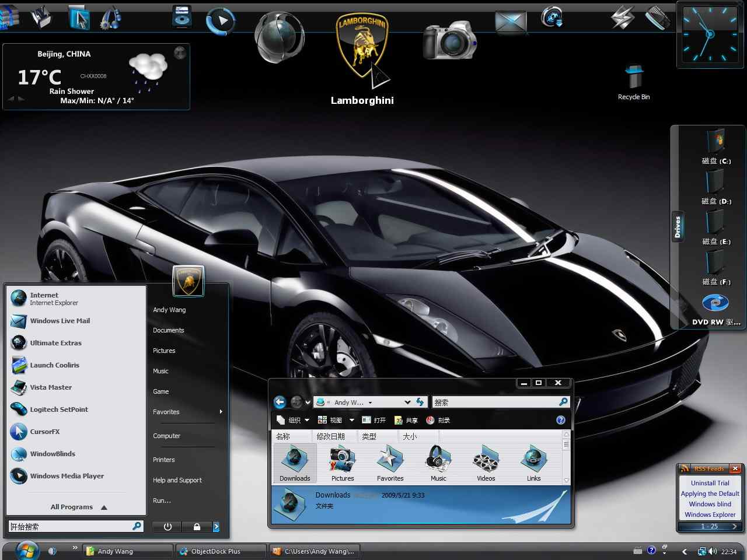The width and height of the screenshot is (747, 560).
Task: Click Explorer back navigation arrow
Action: (280, 402)
